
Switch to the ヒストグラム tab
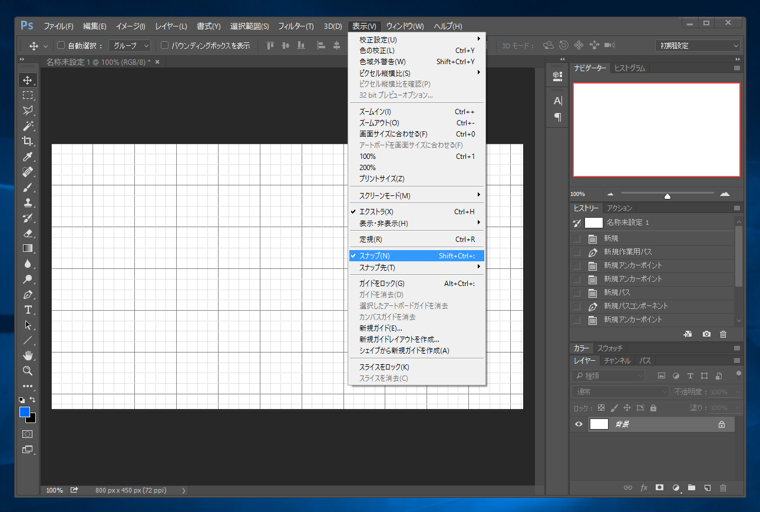point(630,68)
